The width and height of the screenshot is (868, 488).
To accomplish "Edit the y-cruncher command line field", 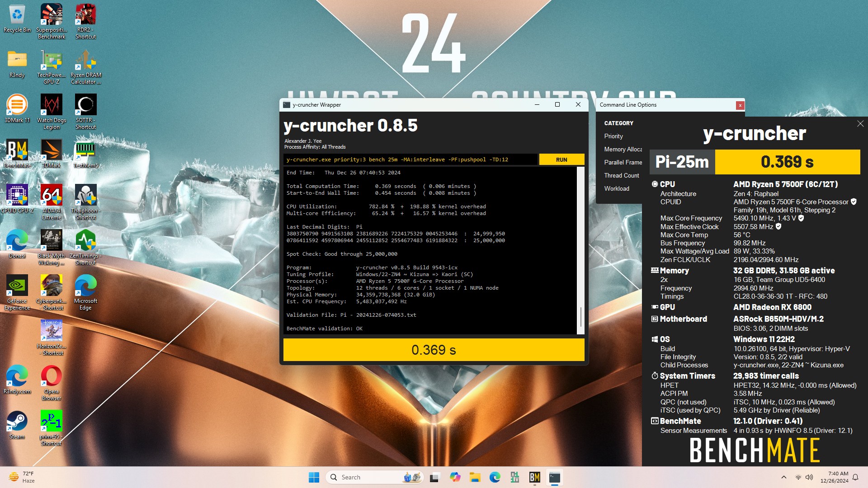I will pos(410,160).
